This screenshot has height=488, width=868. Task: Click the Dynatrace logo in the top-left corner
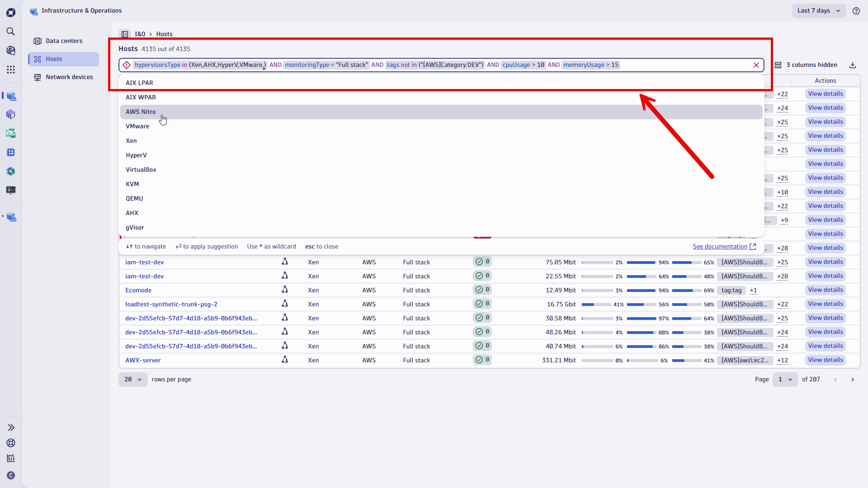tap(11, 12)
